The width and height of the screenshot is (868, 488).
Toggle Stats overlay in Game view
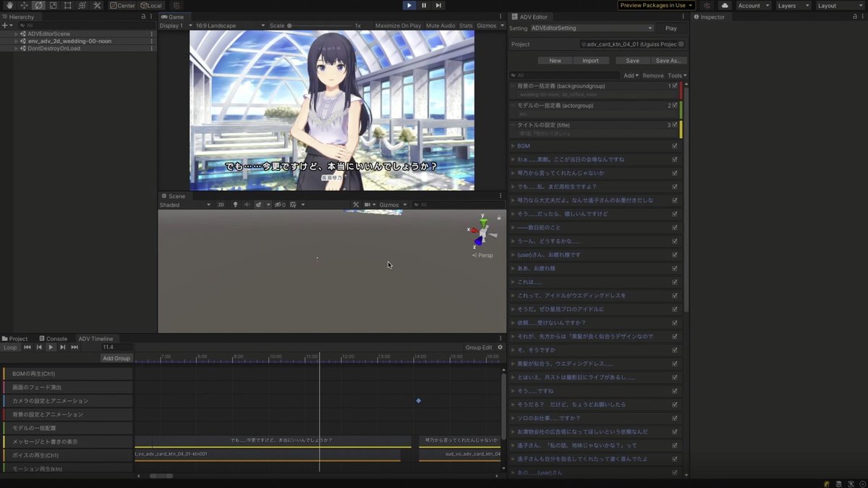(466, 25)
